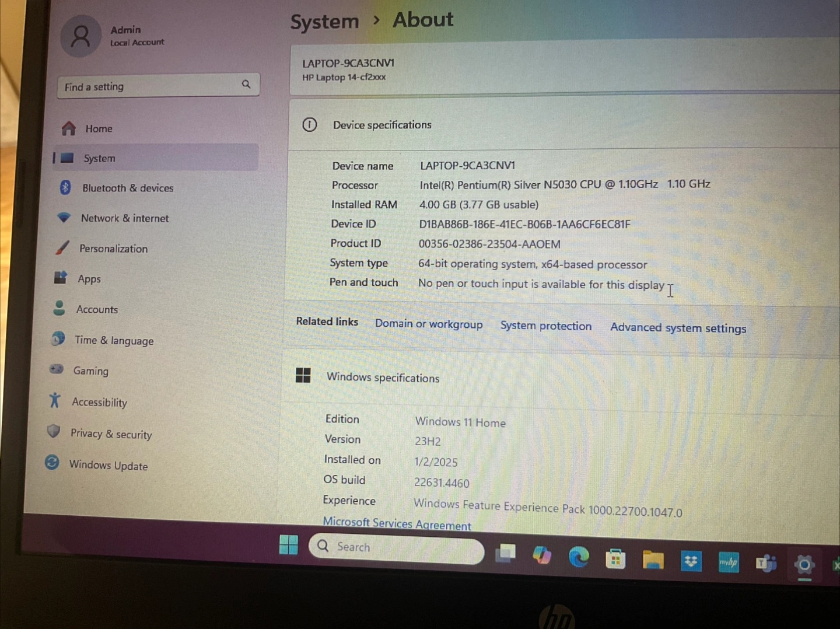The image size is (840, 629).
Task: Launch Dropbox from the taskbar
Action: click(x=691, y=562)
